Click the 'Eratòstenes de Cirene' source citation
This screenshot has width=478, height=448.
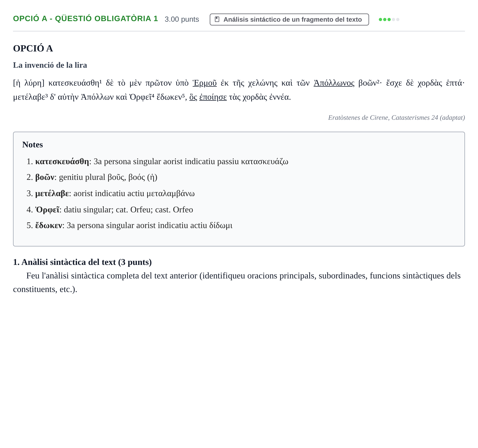click(x=396, y=118)
